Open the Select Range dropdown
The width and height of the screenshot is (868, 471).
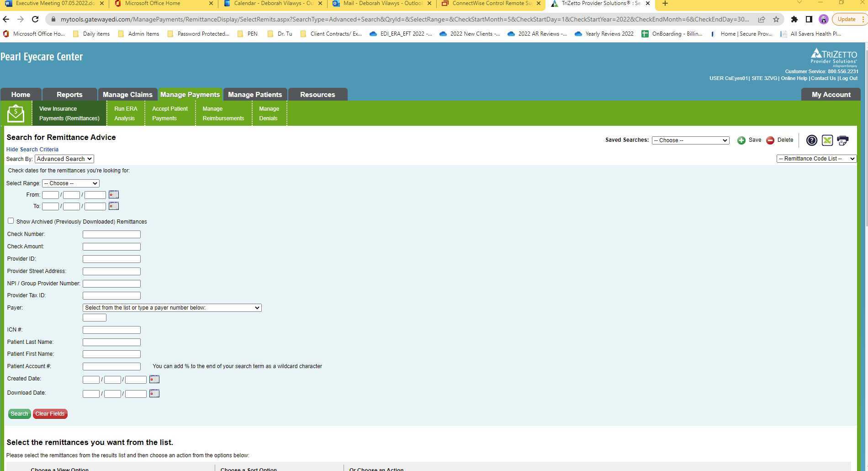70,183
